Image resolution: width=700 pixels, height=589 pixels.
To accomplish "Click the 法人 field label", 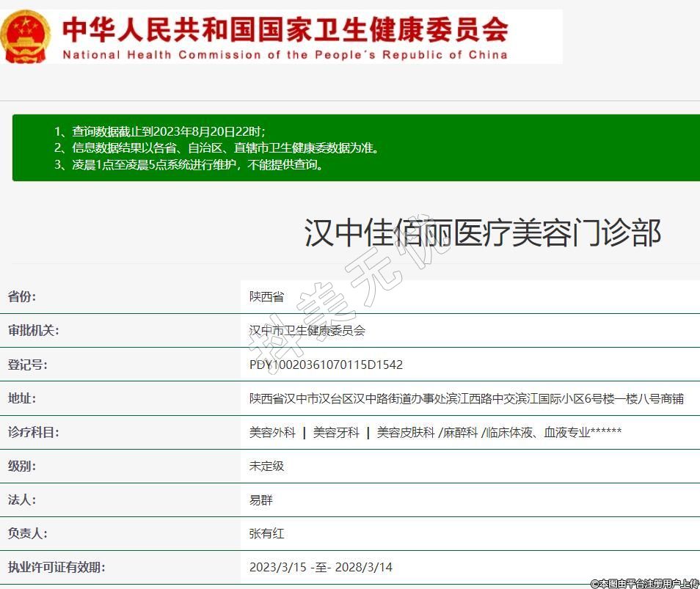I will [x=22, y=500].
